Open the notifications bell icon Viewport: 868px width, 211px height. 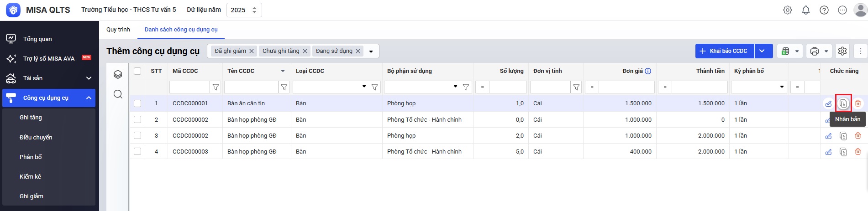[x=806, y=10]
